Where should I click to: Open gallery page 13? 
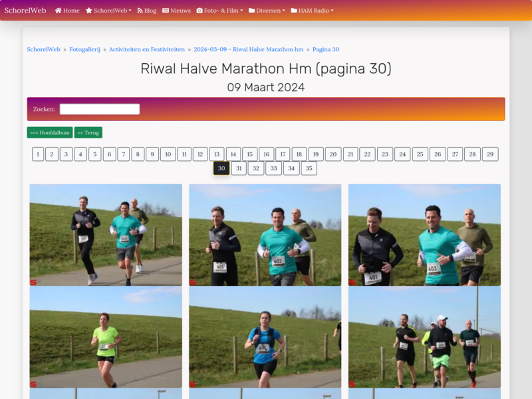[x=217, y=154]
